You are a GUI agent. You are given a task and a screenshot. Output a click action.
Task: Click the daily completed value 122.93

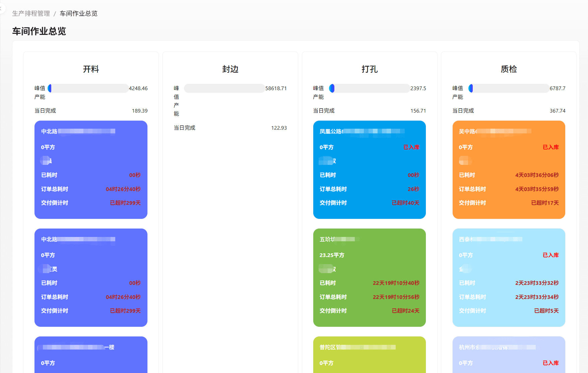pos(279,128)
